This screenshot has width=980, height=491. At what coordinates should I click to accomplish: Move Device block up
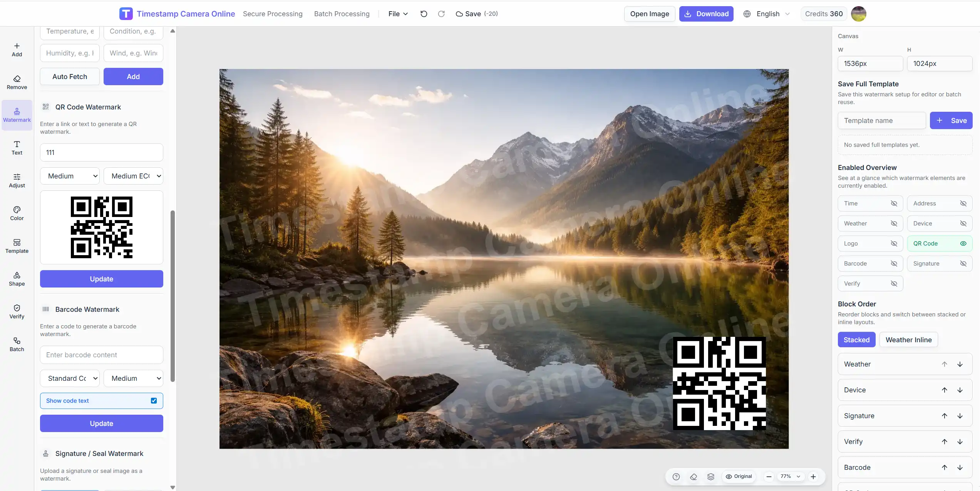(945, 390)
